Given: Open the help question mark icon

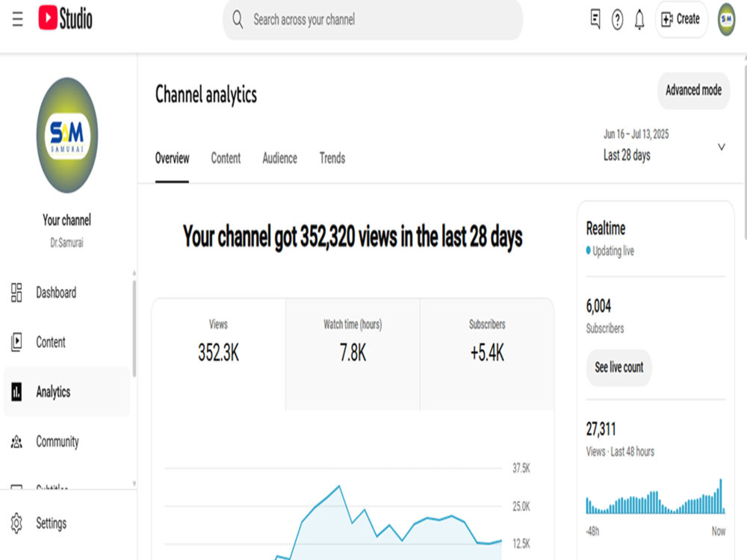Looking at the screenshot, I should [618, 19].
